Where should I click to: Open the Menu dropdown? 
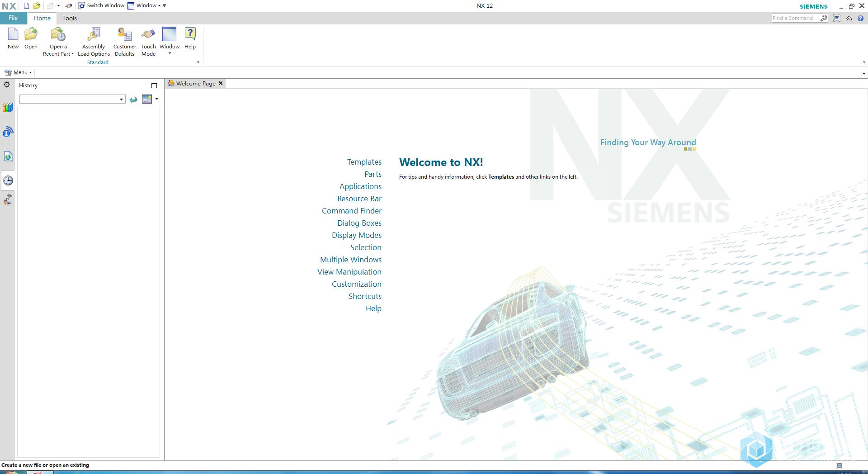pyautogui.click(x=18, y=72)
